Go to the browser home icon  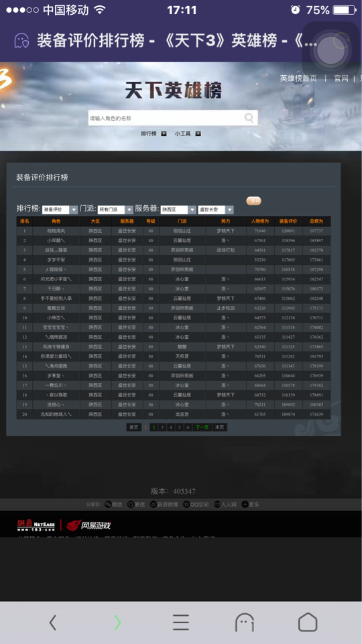click(308, 622)
